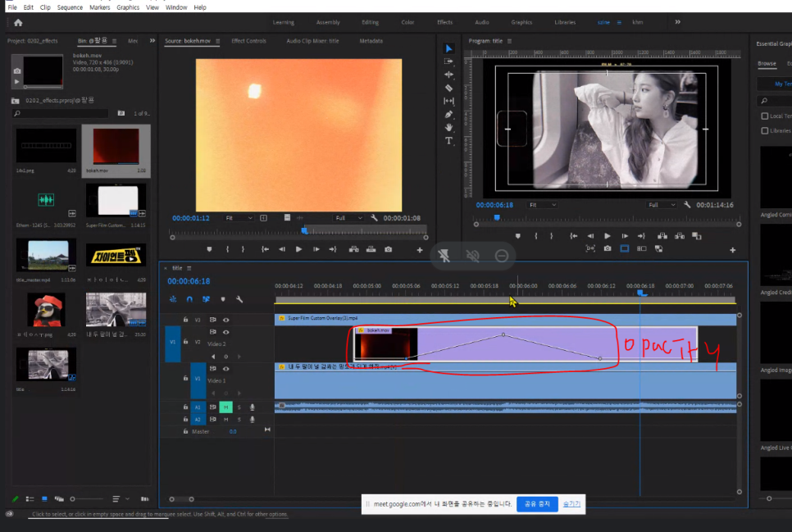Toggle mute on A1 audio track
Viewport: 792px width, 532px height.
point(225,407)
